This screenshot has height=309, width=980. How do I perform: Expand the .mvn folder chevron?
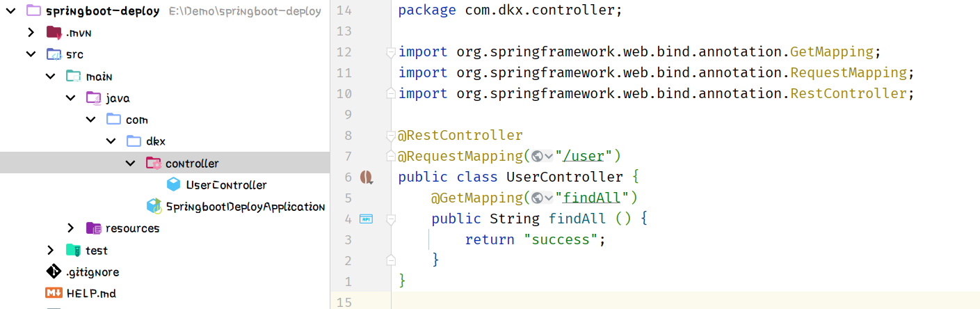[x=31, y=33]
